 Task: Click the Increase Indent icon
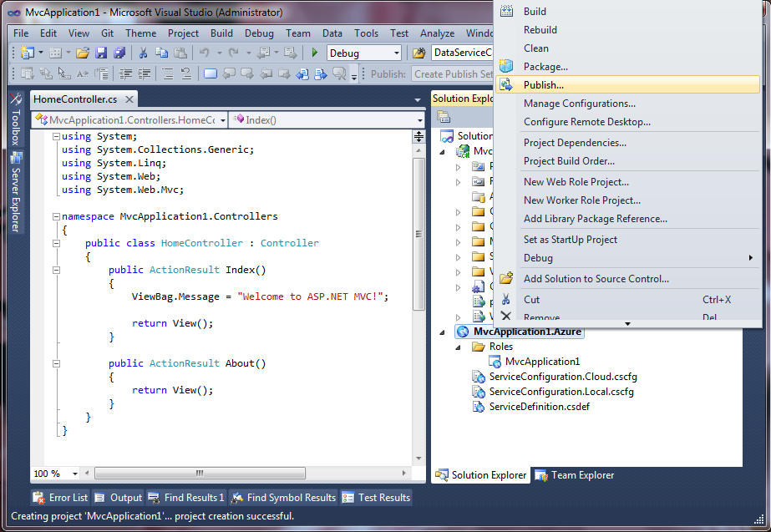click(x=144, y=74)
